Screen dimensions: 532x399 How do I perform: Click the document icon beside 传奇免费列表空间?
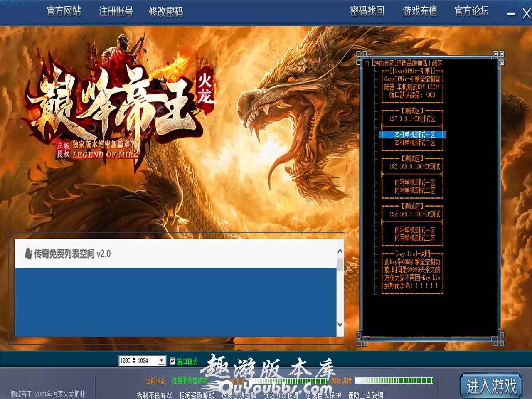coord(28,254)
